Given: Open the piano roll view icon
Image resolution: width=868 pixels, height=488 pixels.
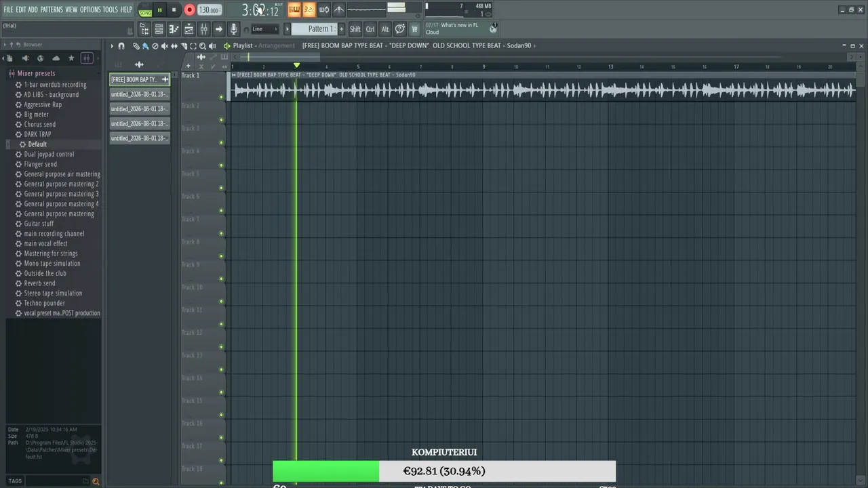Looking at the screenshot, I should [174, 29].
